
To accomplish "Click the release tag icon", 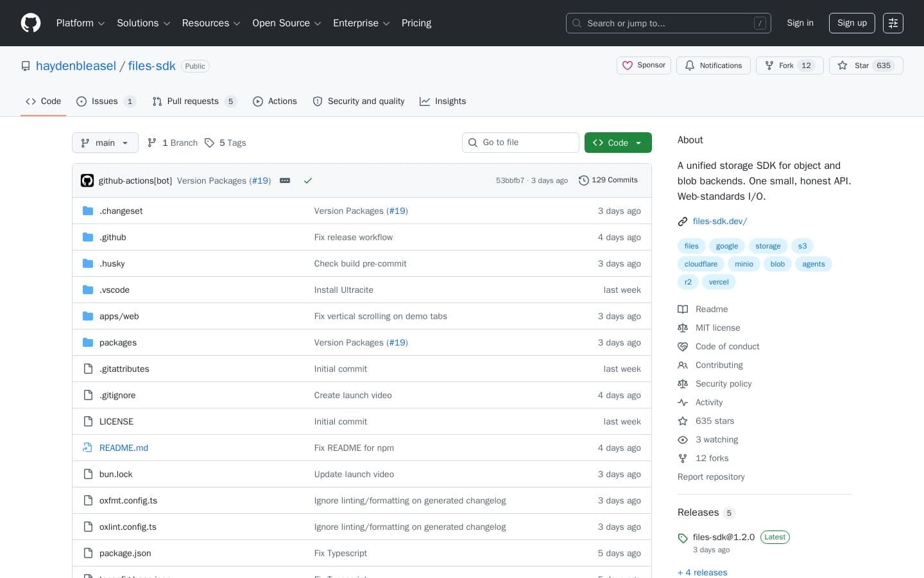I will point(683,538).
